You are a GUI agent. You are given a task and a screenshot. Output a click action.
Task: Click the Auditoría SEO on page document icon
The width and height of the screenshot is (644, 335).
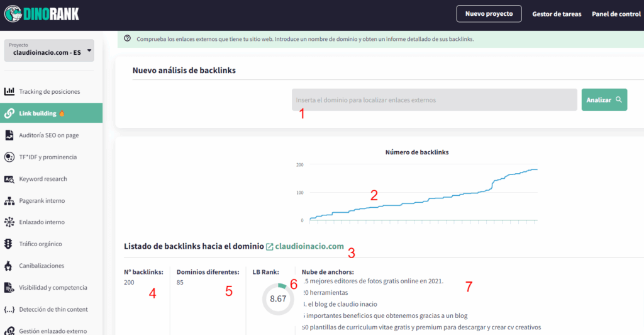9,135
